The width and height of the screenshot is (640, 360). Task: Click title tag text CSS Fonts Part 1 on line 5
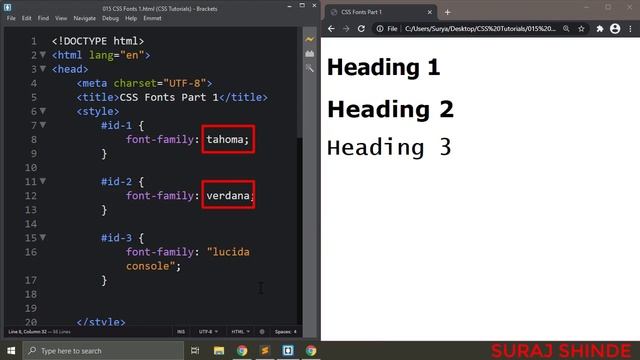coord(169,97)
